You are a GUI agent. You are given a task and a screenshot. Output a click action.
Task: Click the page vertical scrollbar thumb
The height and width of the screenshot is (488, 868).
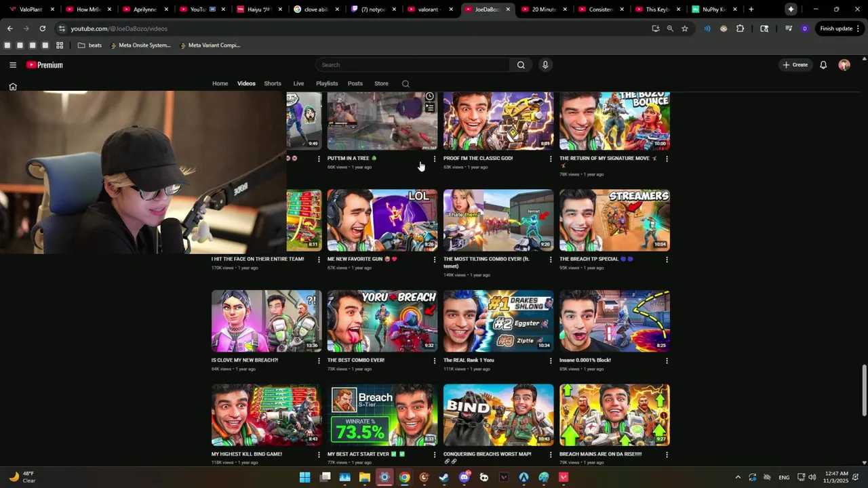pos(865,391)
